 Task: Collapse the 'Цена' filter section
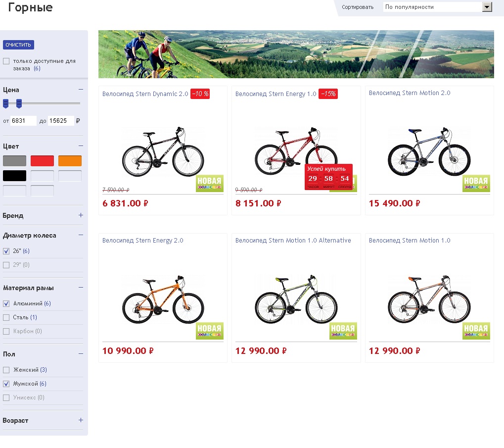[x=81, y=90]
